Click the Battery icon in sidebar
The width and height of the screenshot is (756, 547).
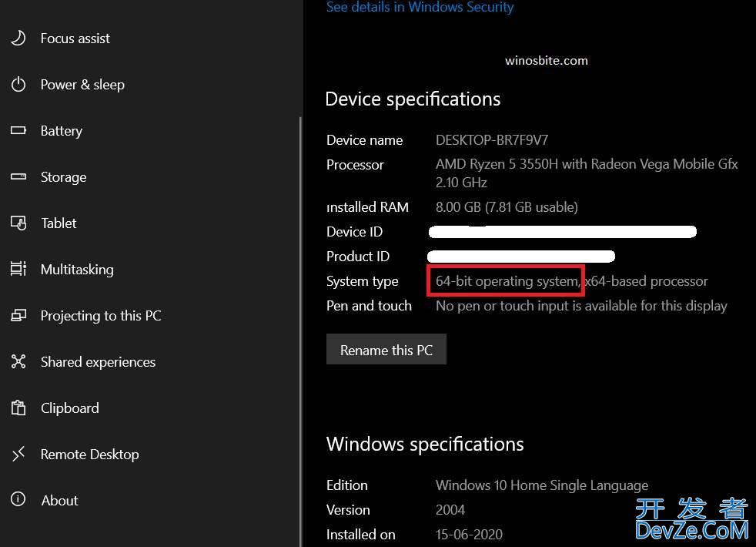[x=18, y=130]
